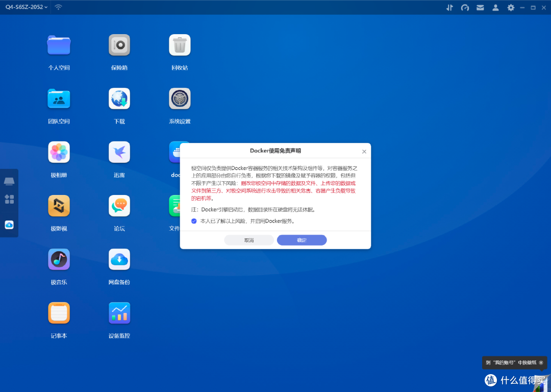551x392 pixels.
Task: Open the 极相册 photo album app
Action: pyautogui.click(x=59, y=152)
